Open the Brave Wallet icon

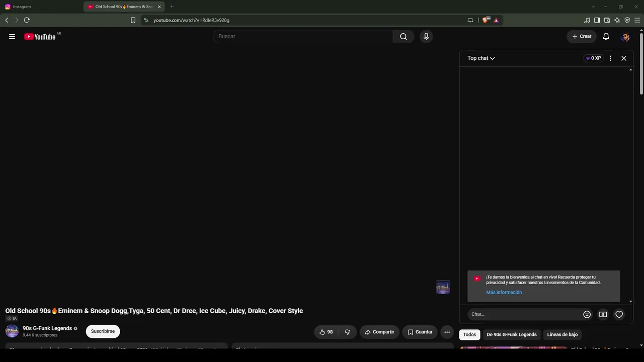pos(607,20)
